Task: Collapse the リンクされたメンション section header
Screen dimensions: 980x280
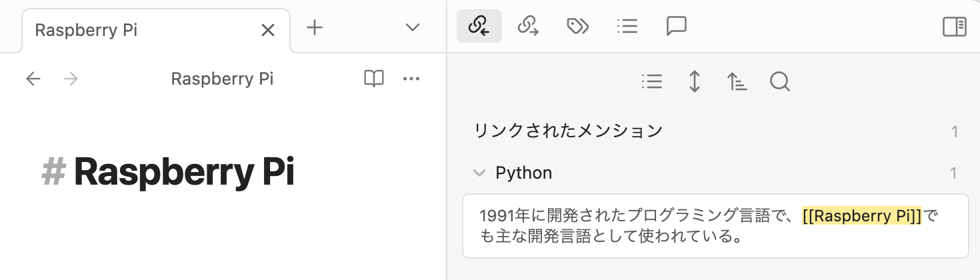Action: tap(568, 131)
